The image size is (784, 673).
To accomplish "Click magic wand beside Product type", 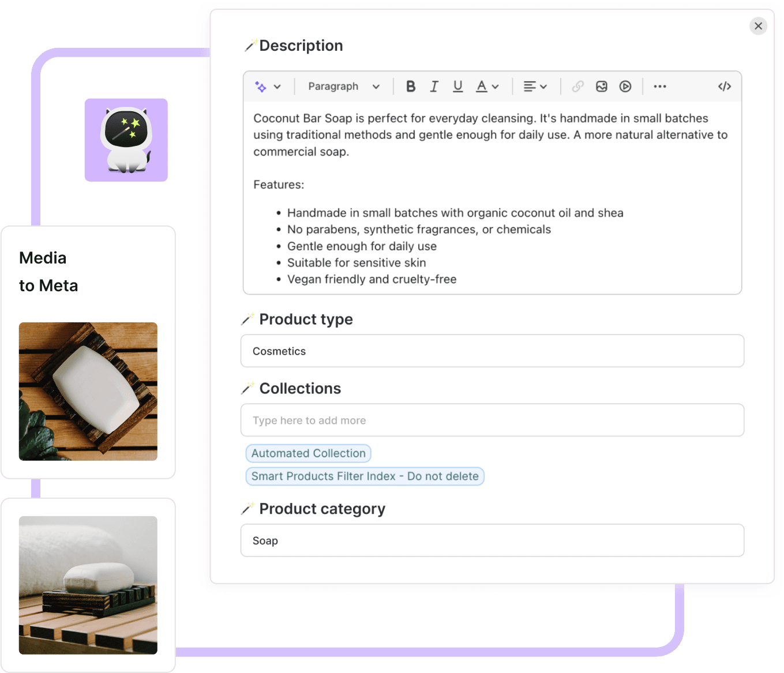I will coord(247,319).
